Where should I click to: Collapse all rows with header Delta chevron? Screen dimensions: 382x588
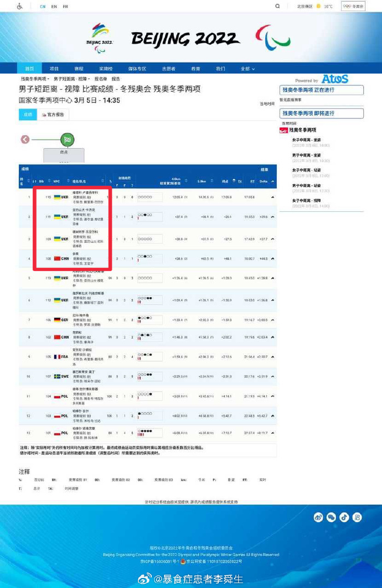pyautogui.click(x=273, y=181)
